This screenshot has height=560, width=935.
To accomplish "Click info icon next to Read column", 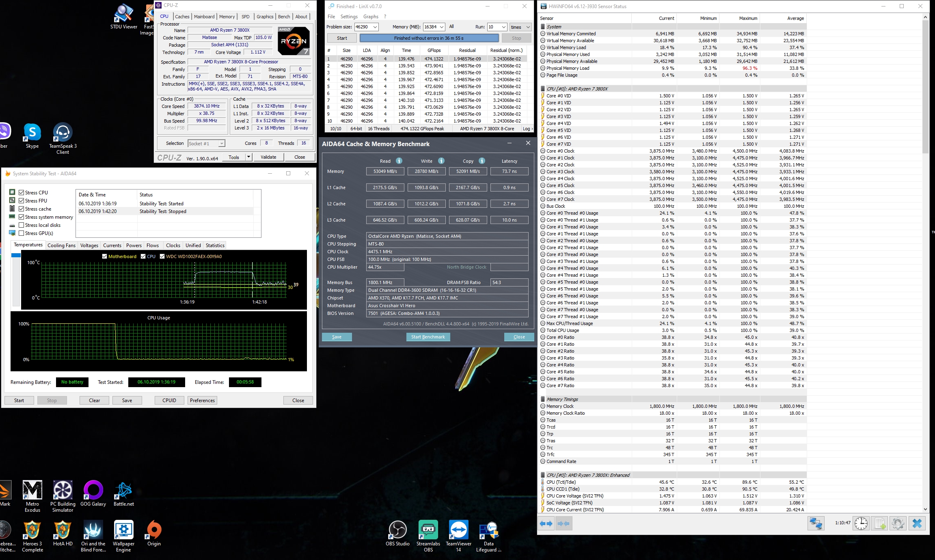I will (x=399, y=161).
